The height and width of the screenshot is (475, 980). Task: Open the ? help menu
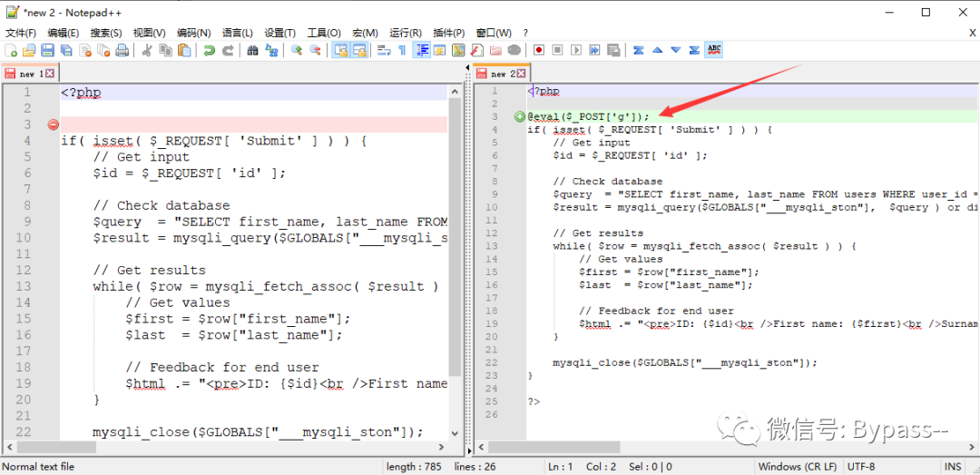525,33
